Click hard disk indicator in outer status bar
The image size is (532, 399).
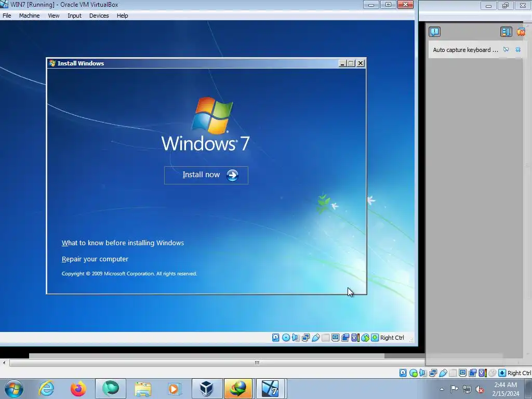pyautogui.click(x=403, y=373)
